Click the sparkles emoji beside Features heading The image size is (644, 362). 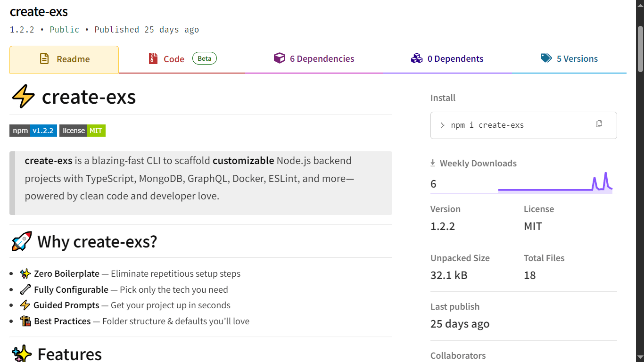22,354
